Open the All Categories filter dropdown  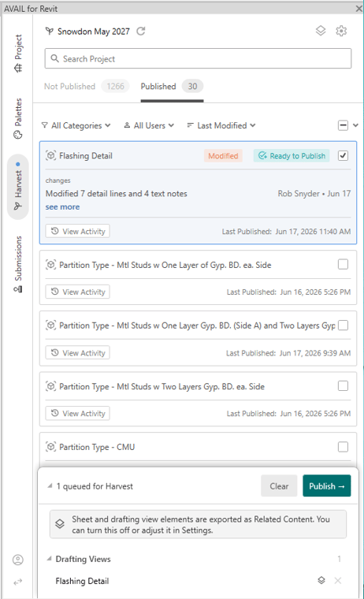tap(76, 125)
